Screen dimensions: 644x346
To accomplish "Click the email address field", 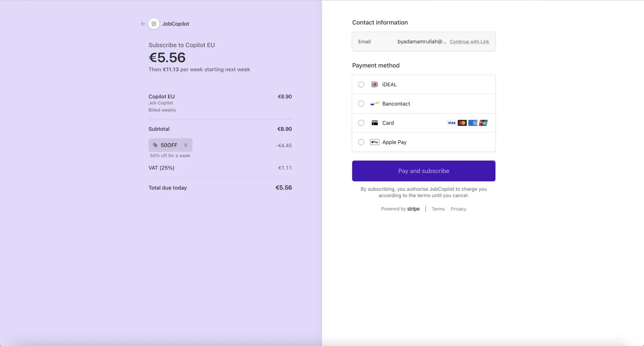I will [421, 41].
